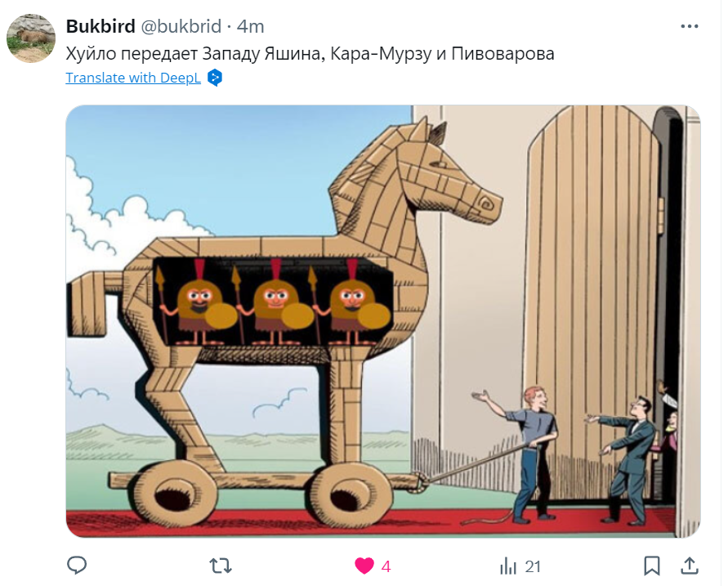
Task: Click the view count 21
Action: (x=533, y=566)
